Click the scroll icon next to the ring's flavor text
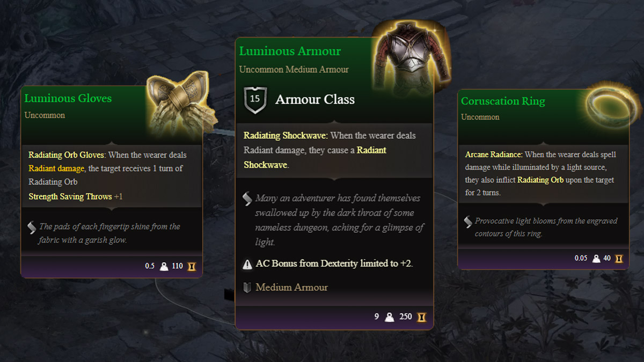The height and width of the screenshot is (362, 644). coord(468,221)
